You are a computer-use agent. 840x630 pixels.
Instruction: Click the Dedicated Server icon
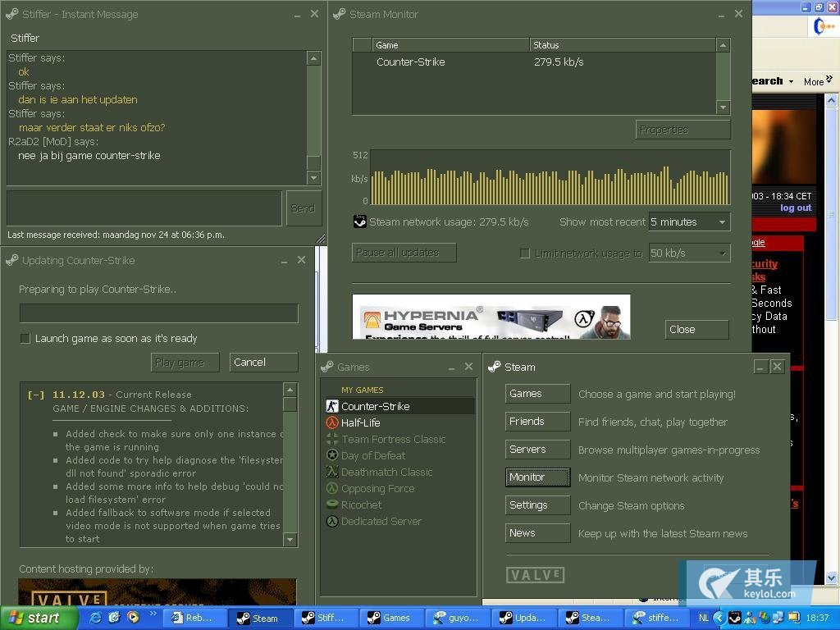pyautogui.click(x=332, y=521)
